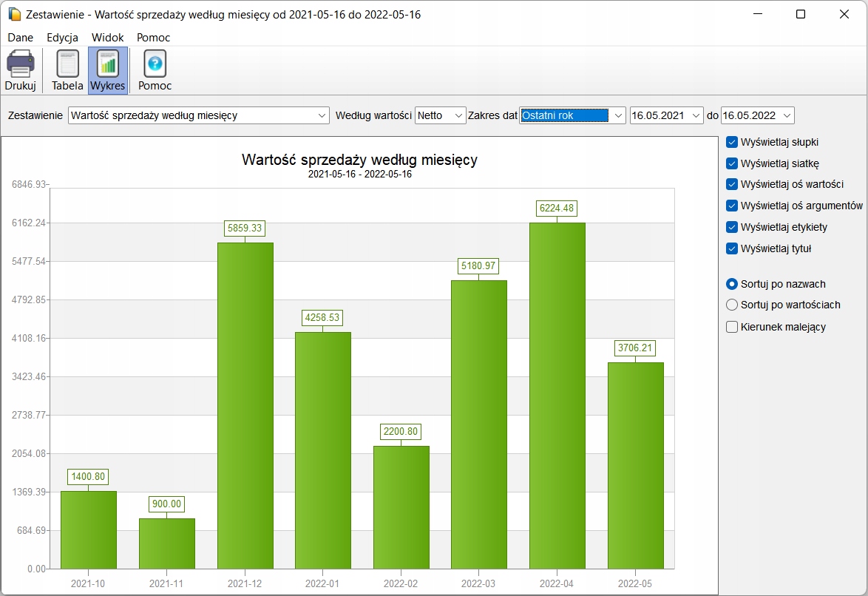Uncheck Wyświetlaj słupki checkbox
The width and height of the screenshot is (868, 596).
pos(732,142)
